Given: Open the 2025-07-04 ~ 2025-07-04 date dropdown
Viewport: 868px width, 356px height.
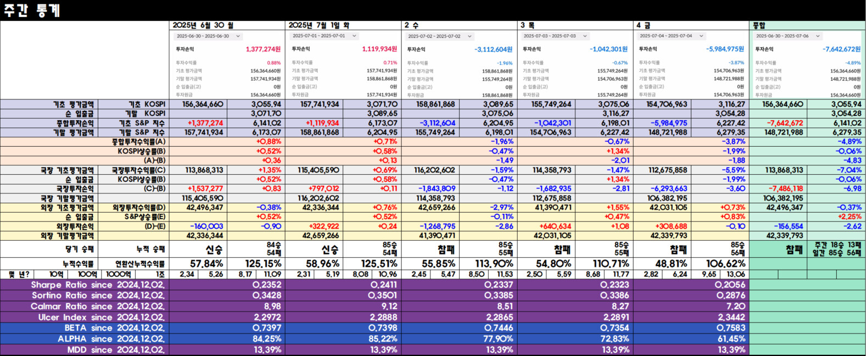Looking at the screenshot, I should (671, 36).
